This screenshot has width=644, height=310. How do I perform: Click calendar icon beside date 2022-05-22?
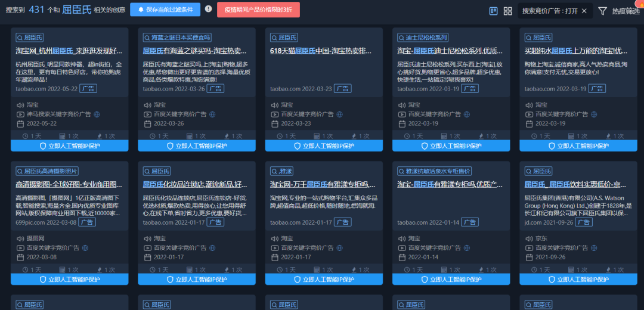[20, 123]
